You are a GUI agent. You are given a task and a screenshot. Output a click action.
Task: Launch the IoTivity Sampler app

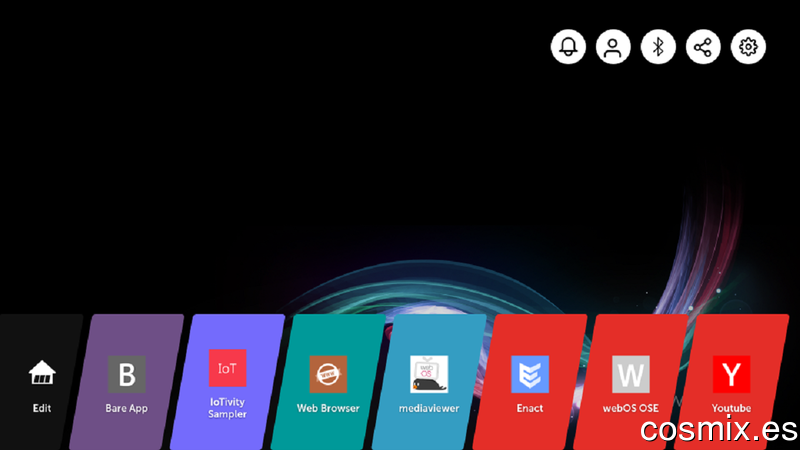(x=228, y=382)
